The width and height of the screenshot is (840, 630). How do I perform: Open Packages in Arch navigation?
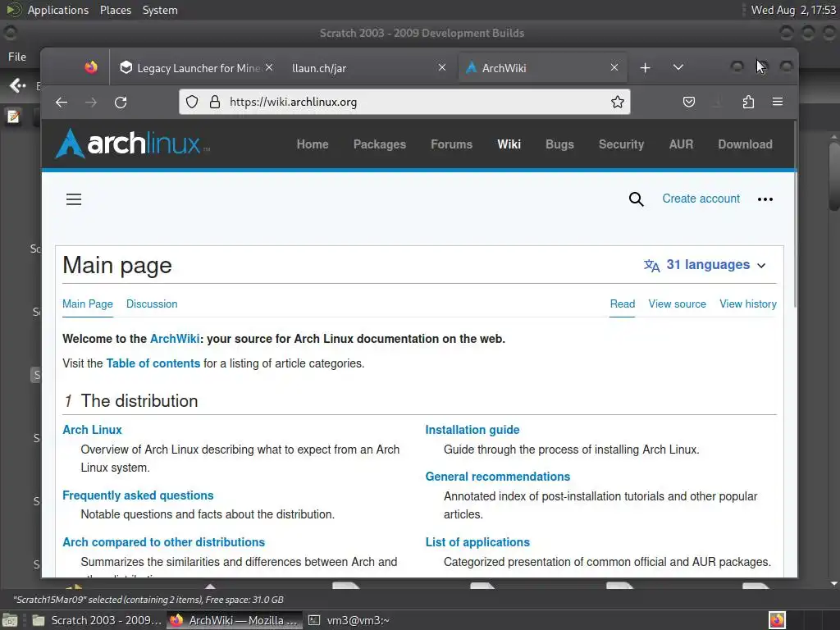[379, 144]
